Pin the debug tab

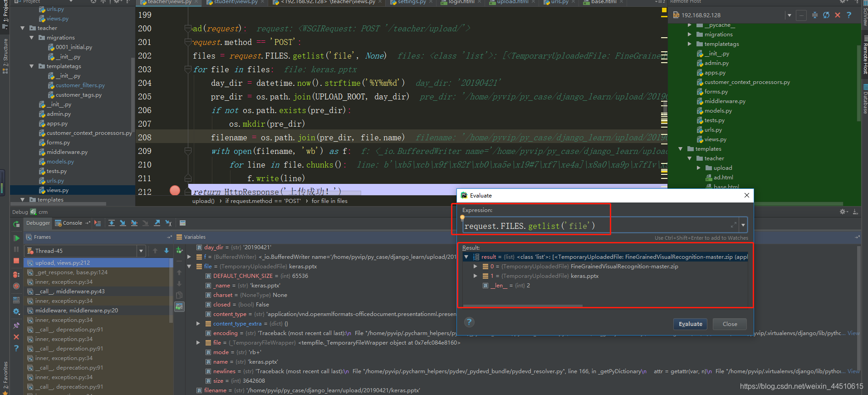pyautogui.click(x=16, y=325)
